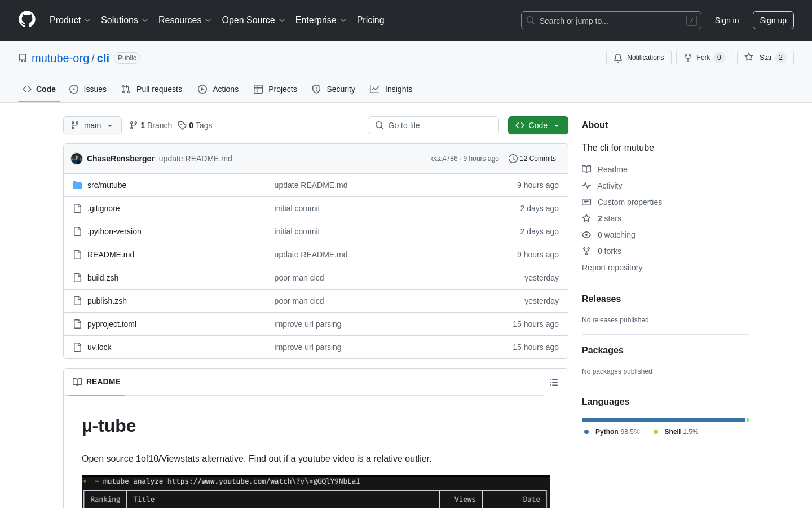The height and width of the screenshot is (508, 812).
Task: Click the README book icon in file header
Action: (x=77, y=382)
